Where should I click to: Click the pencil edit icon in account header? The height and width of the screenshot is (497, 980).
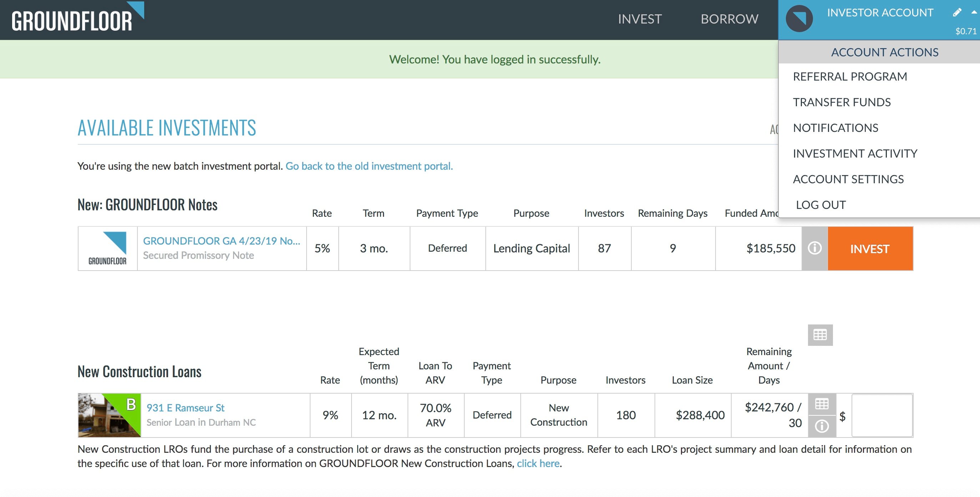(x=957, y=12)
